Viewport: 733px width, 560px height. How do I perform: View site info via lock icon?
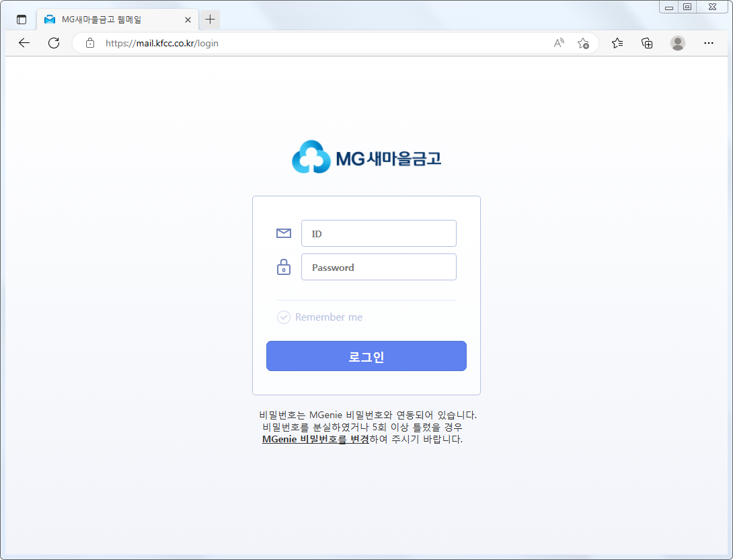(90, 43)
